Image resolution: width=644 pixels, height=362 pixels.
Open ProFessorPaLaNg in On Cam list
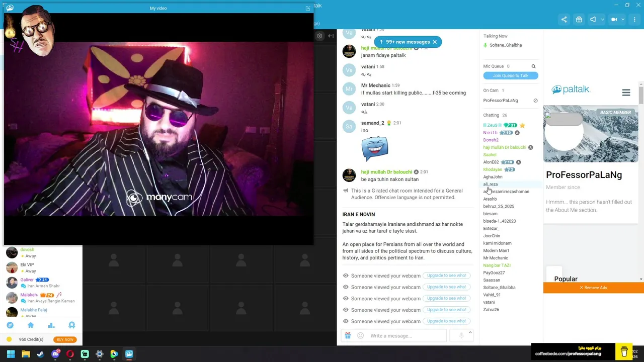click(x=501, y=101)
